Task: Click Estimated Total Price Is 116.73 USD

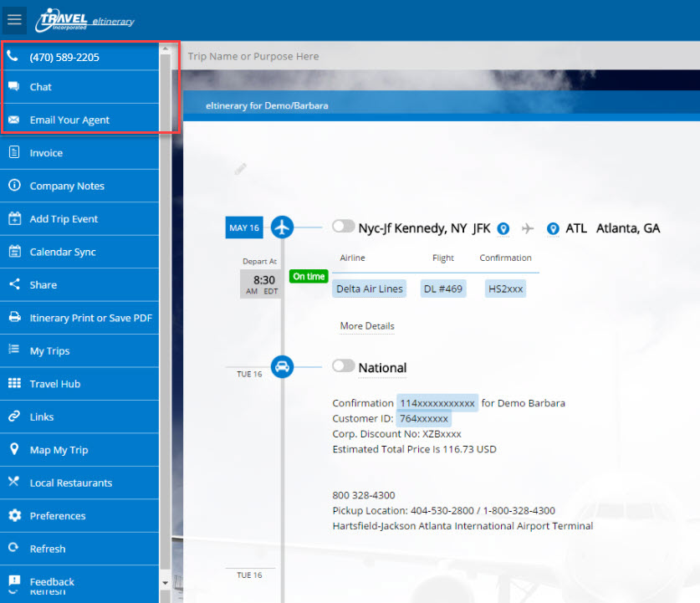Action: 414,449
